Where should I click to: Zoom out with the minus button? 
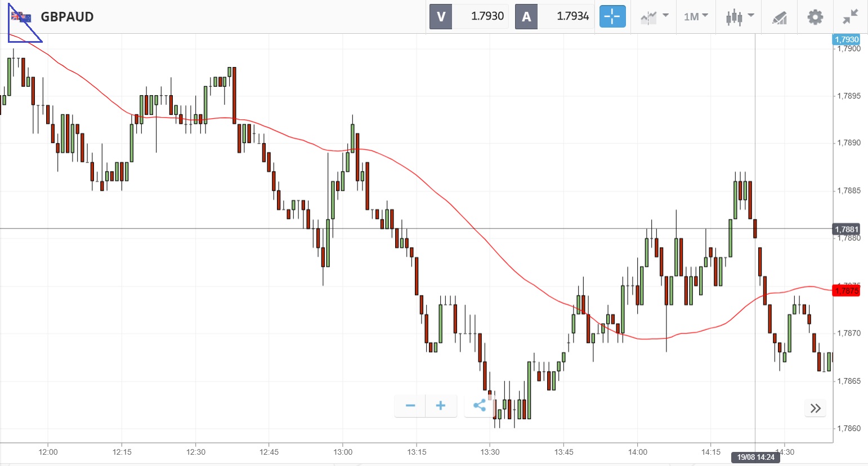click(410, 405)
